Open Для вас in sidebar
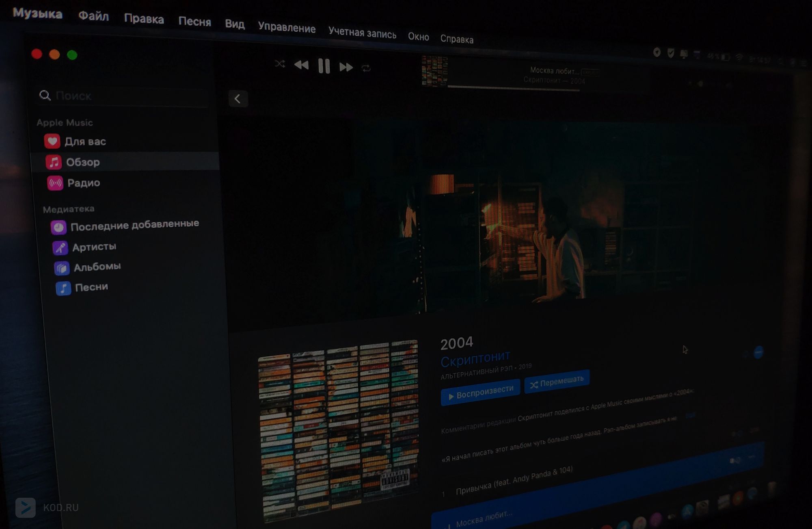The height and width of the screenshot is (529, 812). pyautogui.click(x=126, y=141)
